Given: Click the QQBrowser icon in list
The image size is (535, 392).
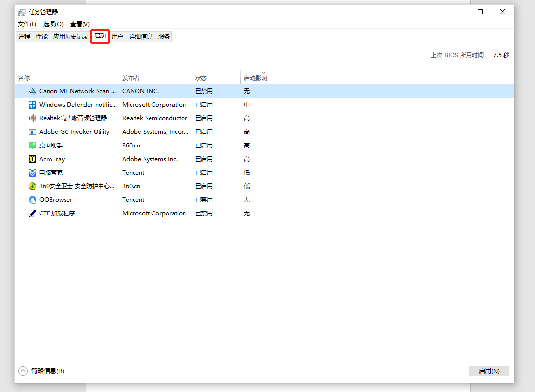Looking at the screenshot, I should [x=33, y=200].
